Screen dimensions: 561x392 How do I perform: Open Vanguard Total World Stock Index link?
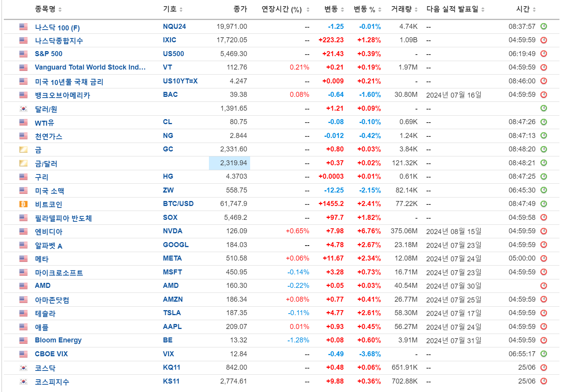[x=90, y=67]
